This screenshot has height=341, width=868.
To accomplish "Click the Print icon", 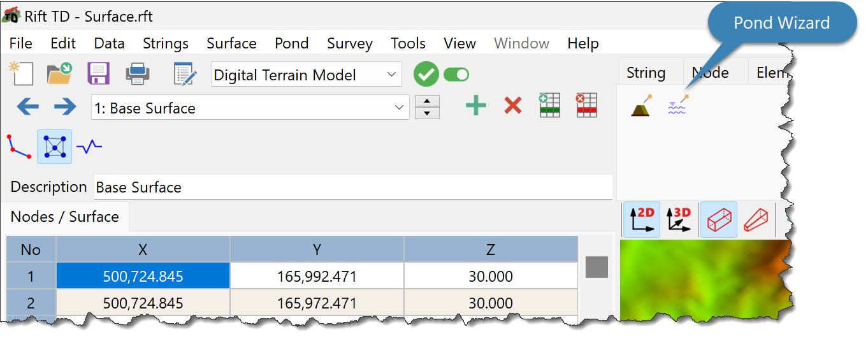I will tap(138, 74).
